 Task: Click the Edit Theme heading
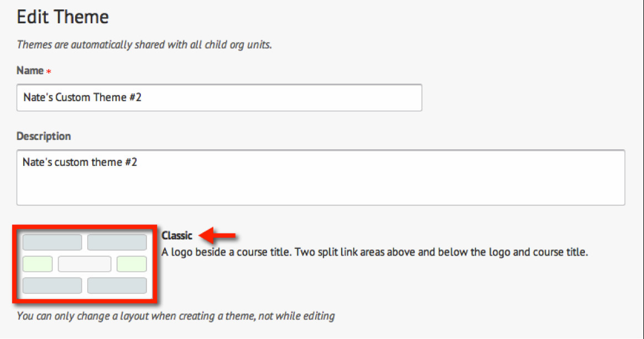[62, 17]
